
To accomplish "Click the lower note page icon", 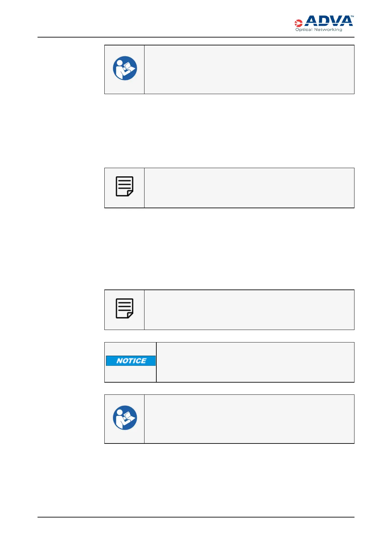I will pos(124,309).
